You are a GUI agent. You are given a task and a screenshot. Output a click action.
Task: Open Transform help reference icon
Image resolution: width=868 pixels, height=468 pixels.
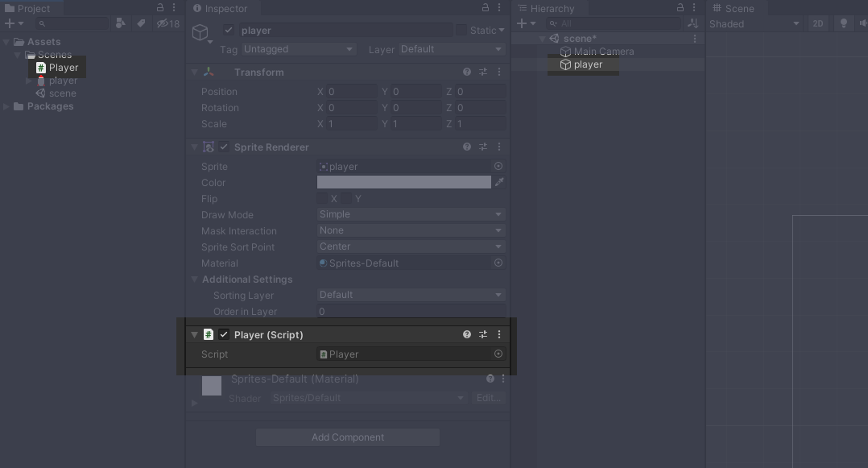467,72
